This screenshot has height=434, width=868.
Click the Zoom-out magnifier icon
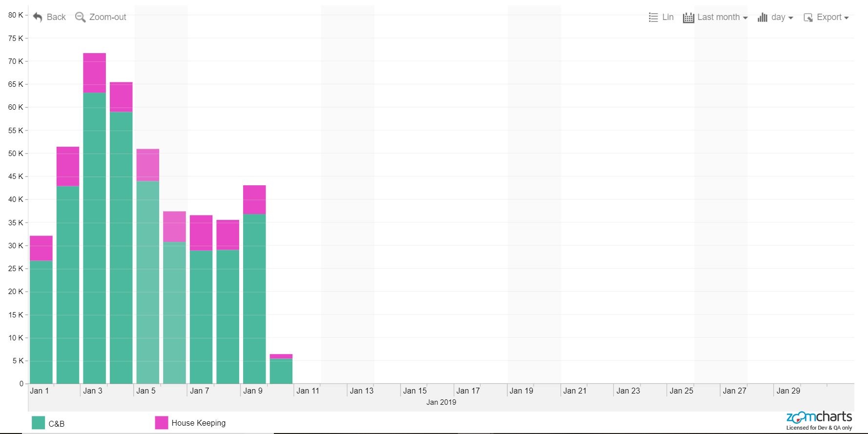[x=80, y=17]
